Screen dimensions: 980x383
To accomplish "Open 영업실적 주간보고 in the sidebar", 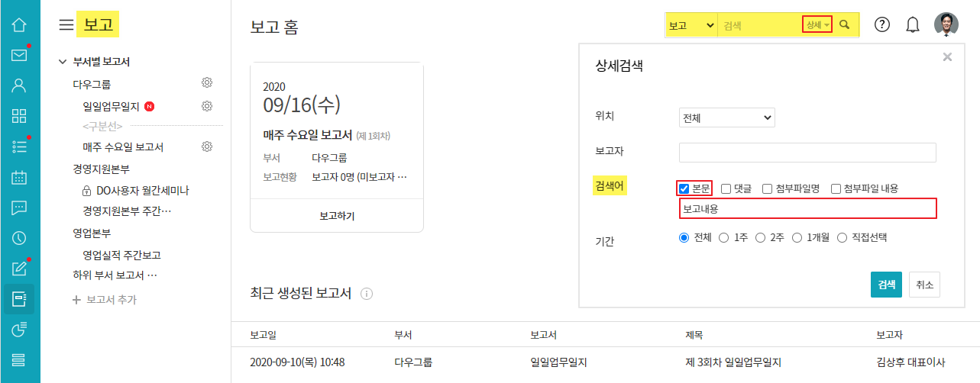I will pyautogui.click(x=121, y=256).
